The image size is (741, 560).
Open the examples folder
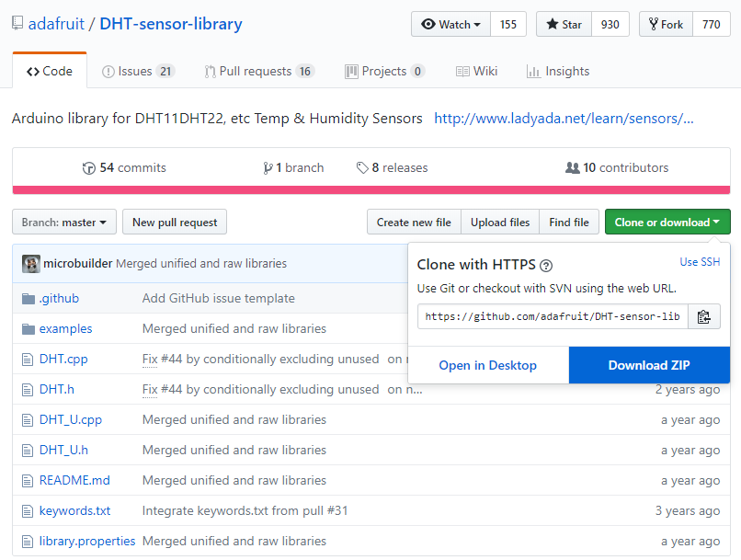coord(65,328)
